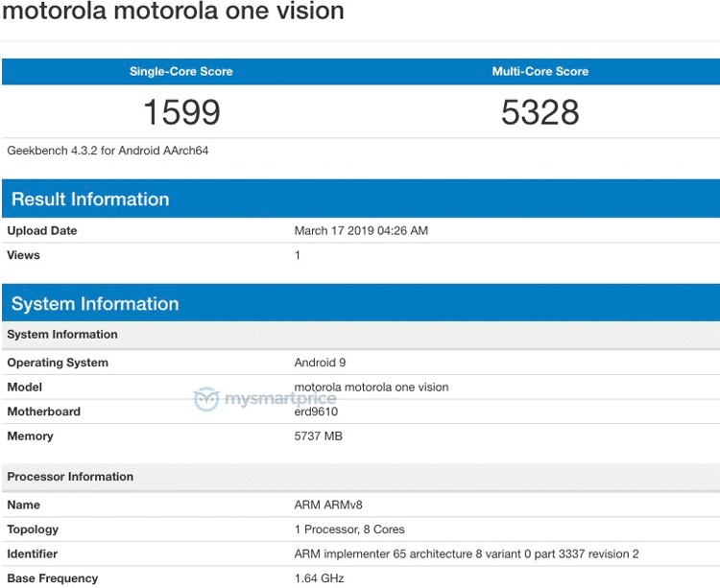Screen dimensions: 720x588
Task: Click the Views count value
Action: pos(298,255)
